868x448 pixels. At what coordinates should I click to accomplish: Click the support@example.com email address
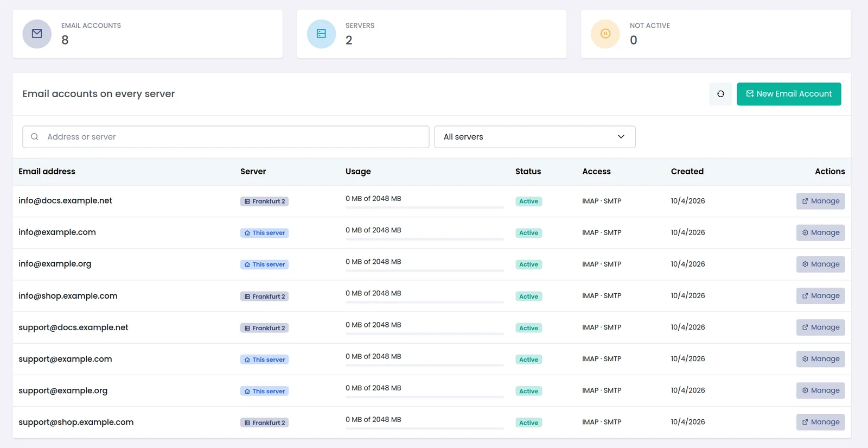pyautogui.click(x=65, y=358)
